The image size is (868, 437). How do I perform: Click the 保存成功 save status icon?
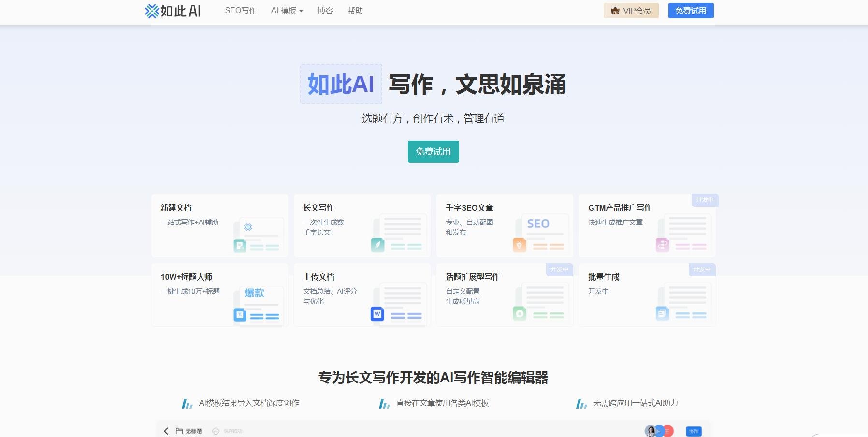coord(216,431)
